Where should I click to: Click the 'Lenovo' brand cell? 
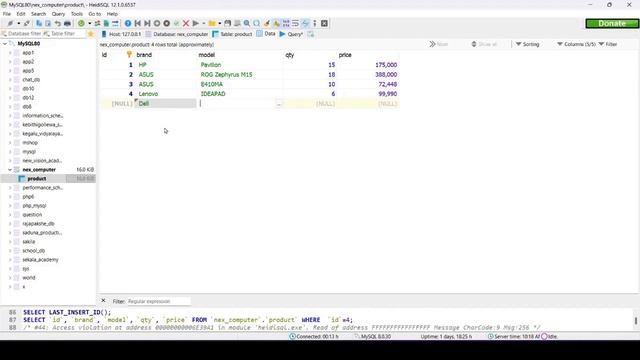pyautogui.click(x=165, y=93)
